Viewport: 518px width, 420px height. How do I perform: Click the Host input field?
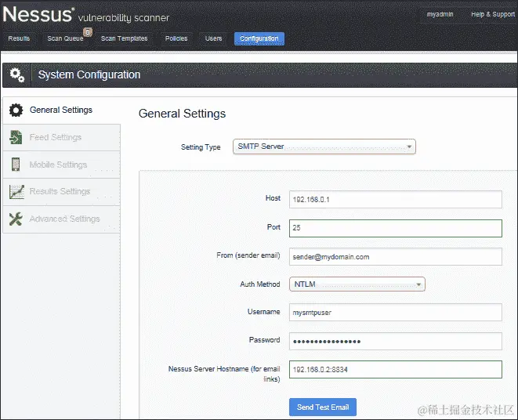pyautogui.click(x=396, y=200)
